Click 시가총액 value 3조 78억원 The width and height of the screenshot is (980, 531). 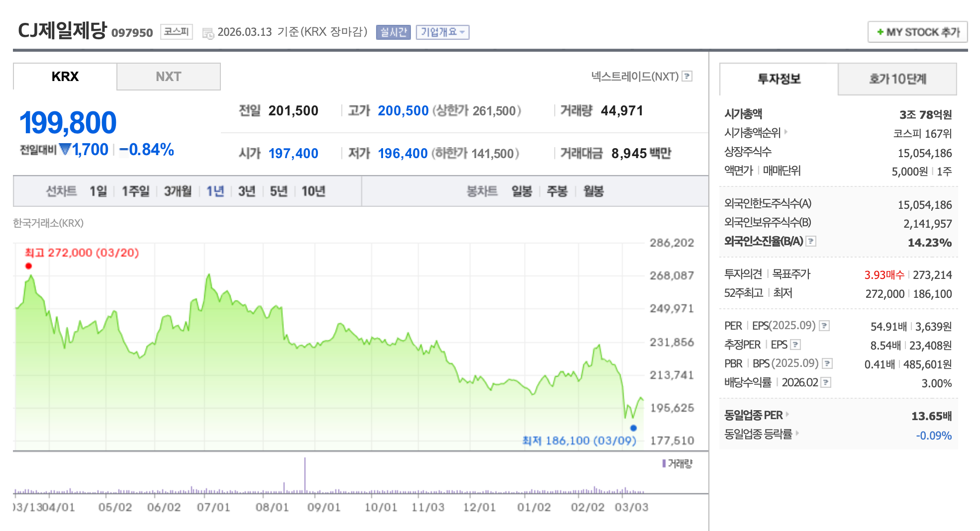tap(925, 115)
